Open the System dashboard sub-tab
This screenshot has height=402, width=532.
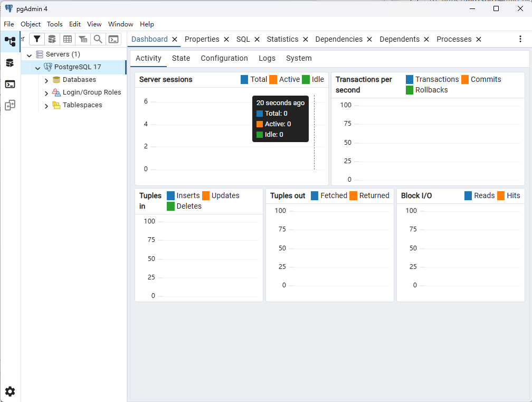click(x=299, y=58)
